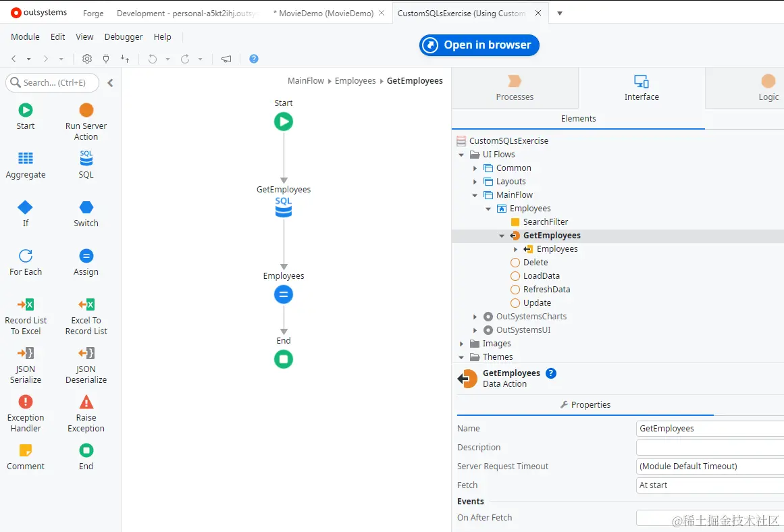Select the For Each tool
The width and height of the screenshot is (784, 532).
coord(26,262)
